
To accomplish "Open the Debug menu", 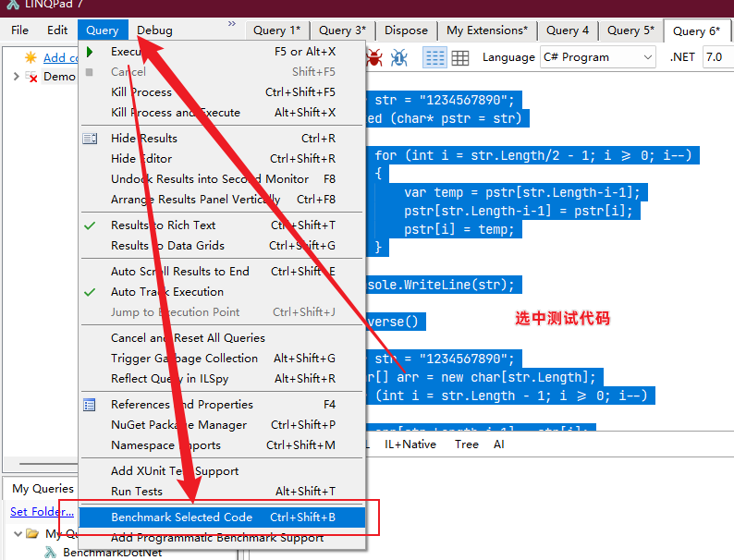I will (x=154, y=30).
